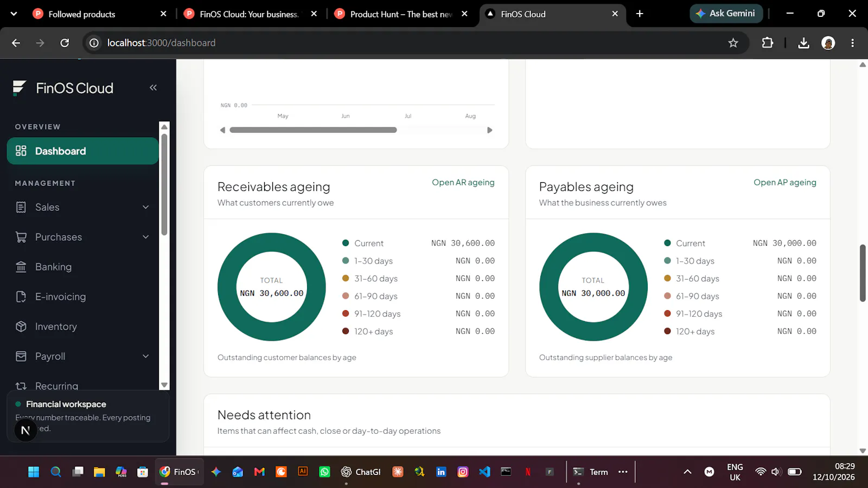
Task: Click the N avatar button
Action: coord(25,431)
